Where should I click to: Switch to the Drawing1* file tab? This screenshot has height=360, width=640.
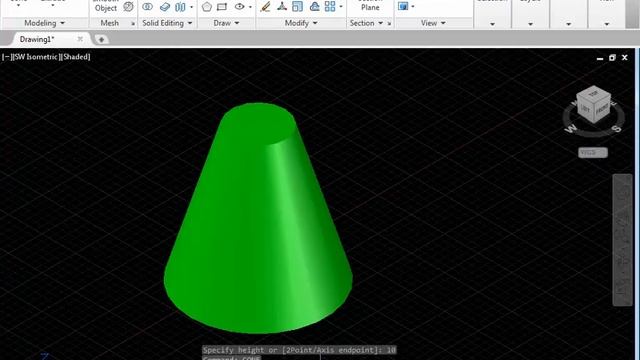tap(37, 39)
